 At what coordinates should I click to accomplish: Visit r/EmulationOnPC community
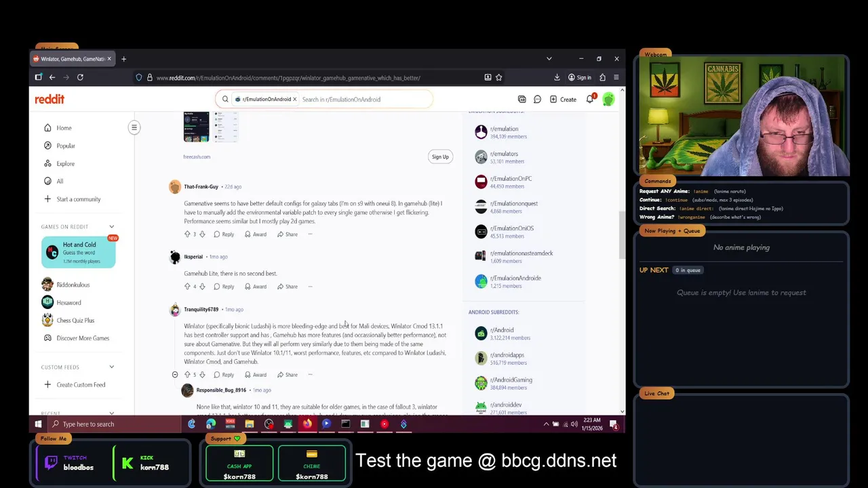(x=511, y=179)
